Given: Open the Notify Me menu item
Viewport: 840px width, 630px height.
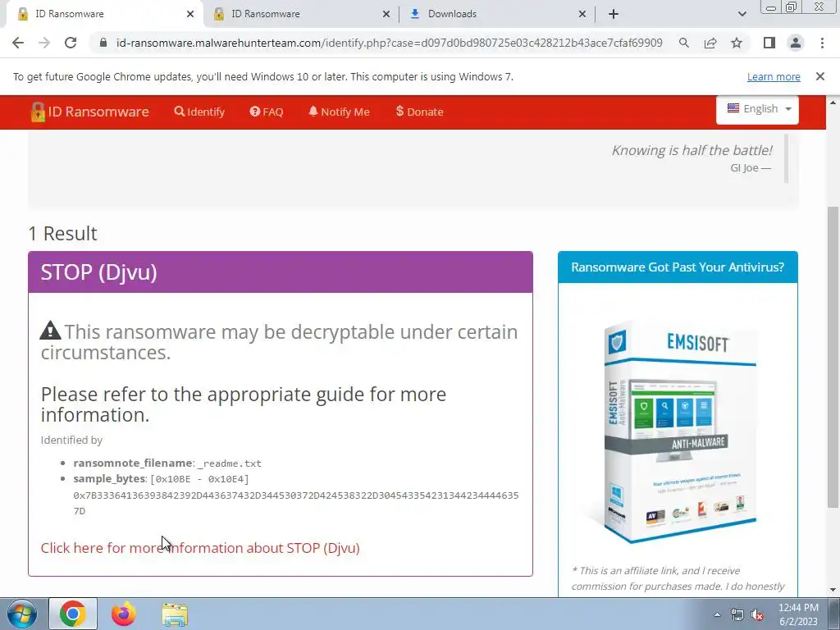Looking at the screenshot, I should pos(339,112).
